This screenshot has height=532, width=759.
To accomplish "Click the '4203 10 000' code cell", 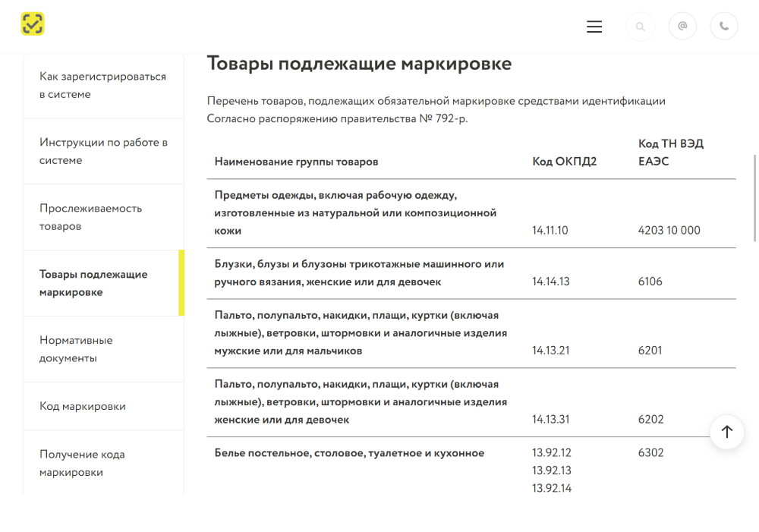I will 669,231.
